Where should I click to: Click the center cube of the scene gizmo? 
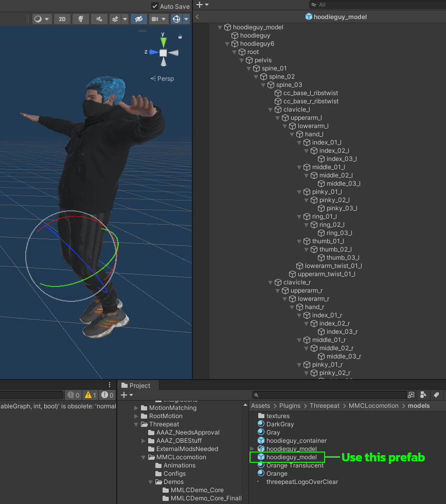coord(164,52)
